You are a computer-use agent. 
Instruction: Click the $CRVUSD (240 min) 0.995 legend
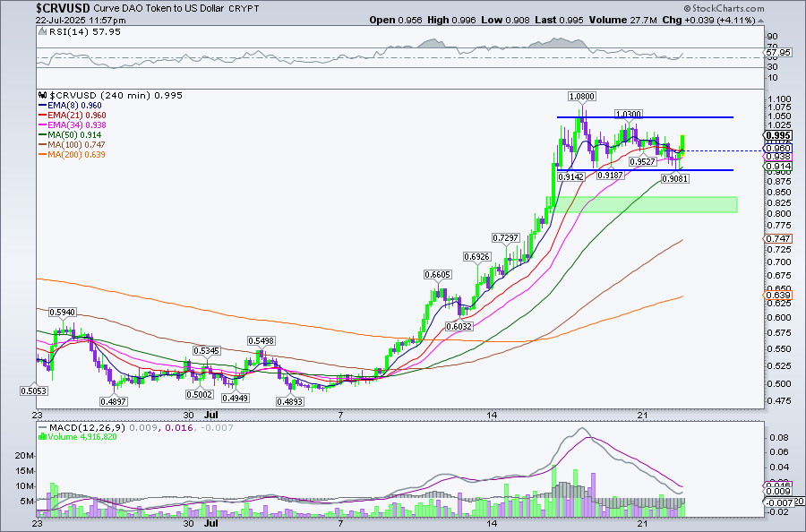click(x=116, y=96)
